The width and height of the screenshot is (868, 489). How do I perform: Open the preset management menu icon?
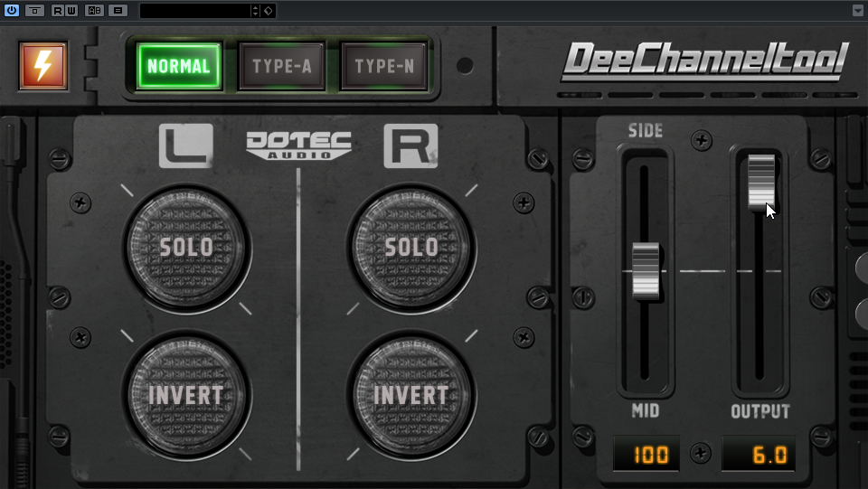coord(118,11)
